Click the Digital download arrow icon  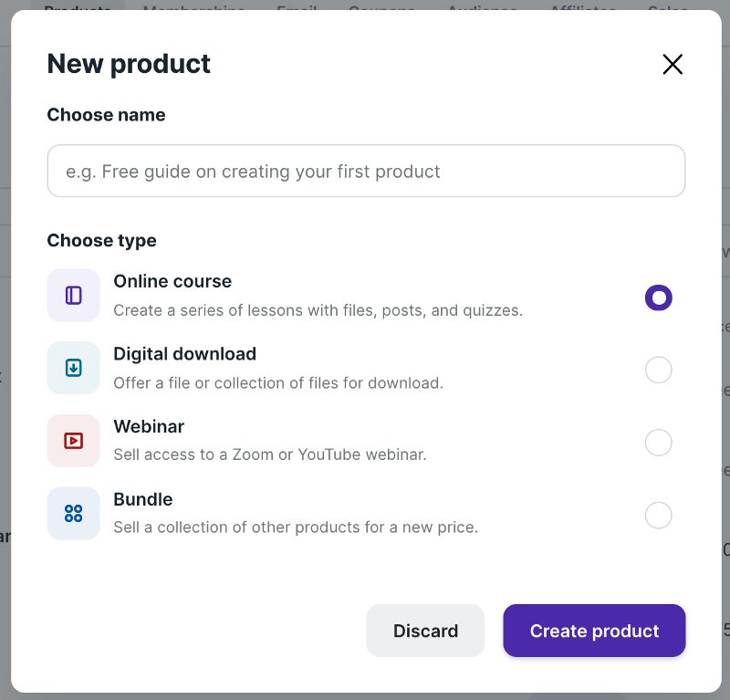pos(74,368)
